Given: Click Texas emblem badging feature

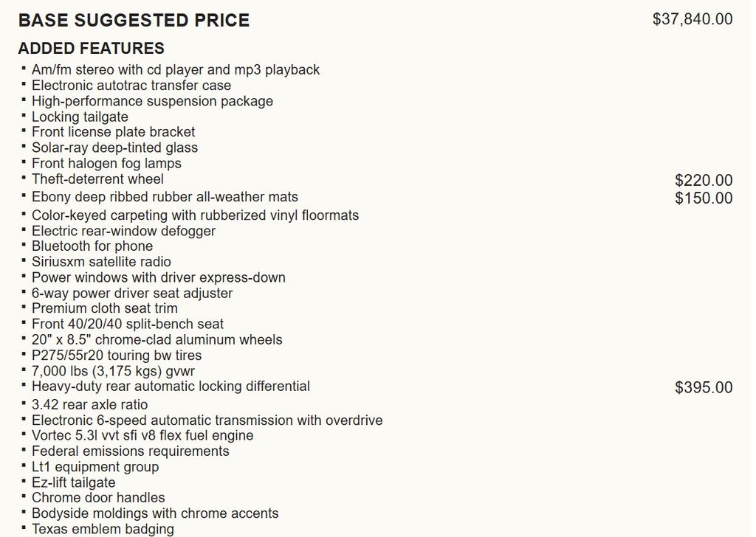Looking at the screenshot, I should (x=103, y=529).
